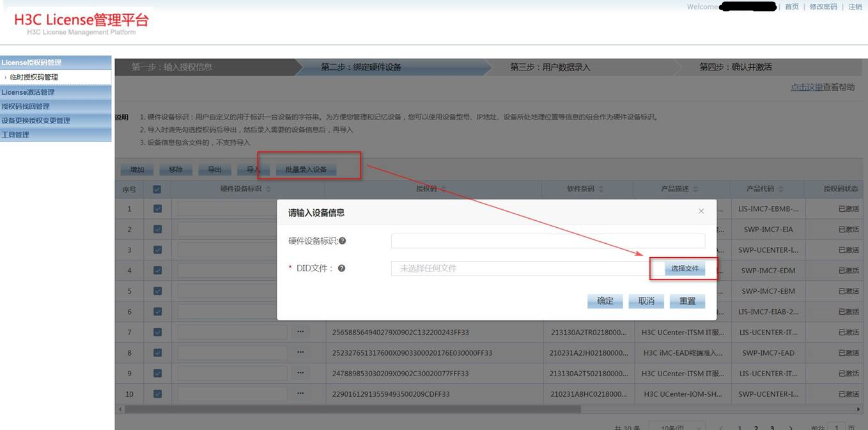Open the ellipsis button in row 7

click(300, 332)
